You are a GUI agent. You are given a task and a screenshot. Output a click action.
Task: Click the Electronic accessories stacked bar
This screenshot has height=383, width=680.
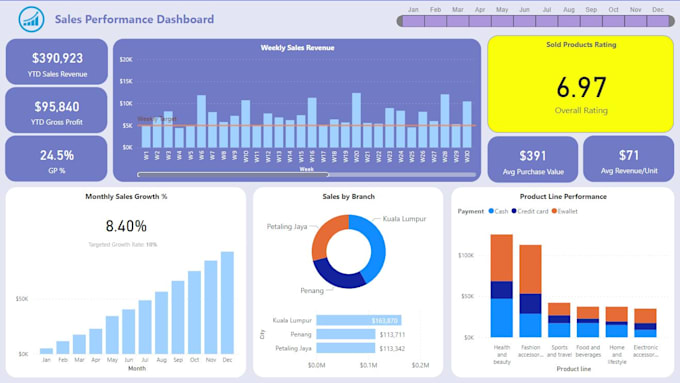coord(645,323)
